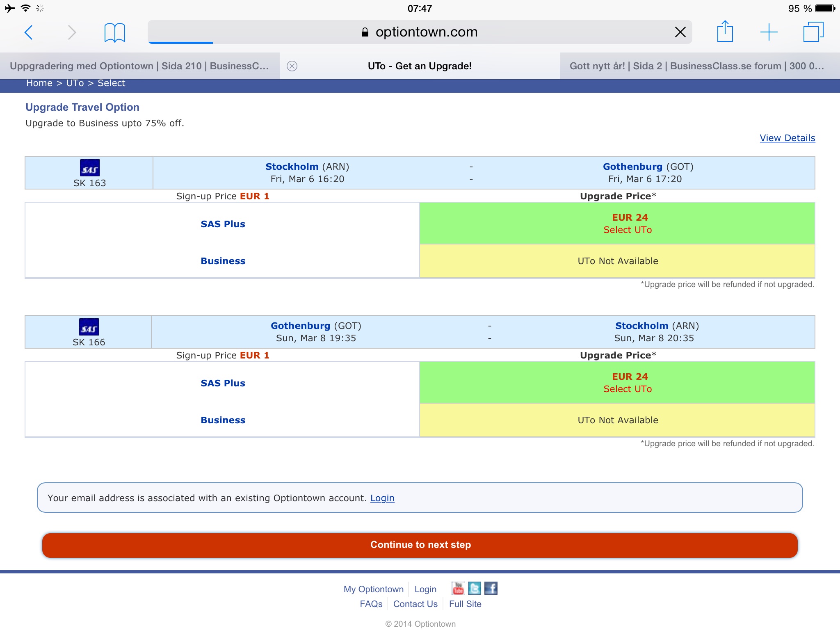Open the Full Site footer link
This screenshot has width=840, height=630.
[x=465, y=604]
